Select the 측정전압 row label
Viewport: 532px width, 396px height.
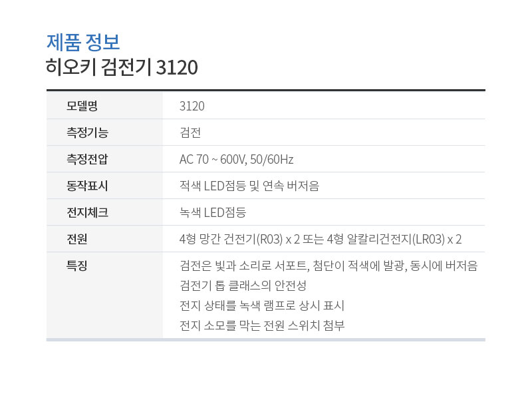point(87,159)
